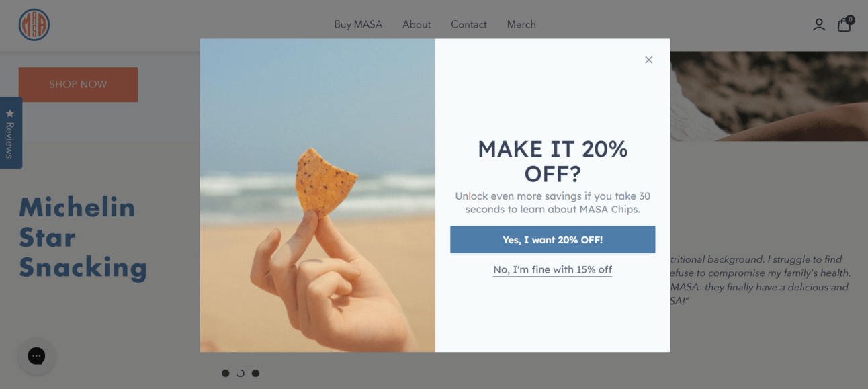The image size is (868, 389).
Task: Navigate to the Merch page
Action: click(x=521, y=24)
